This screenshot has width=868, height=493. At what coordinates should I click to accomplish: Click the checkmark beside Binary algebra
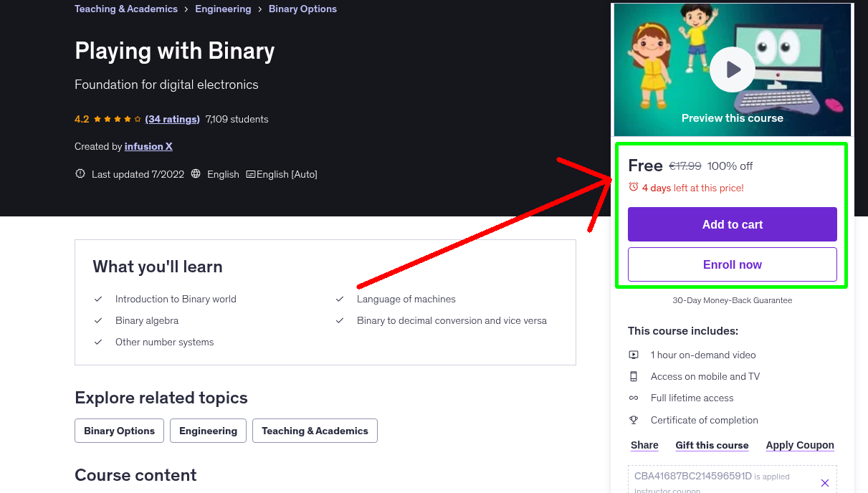coord(98,320)
